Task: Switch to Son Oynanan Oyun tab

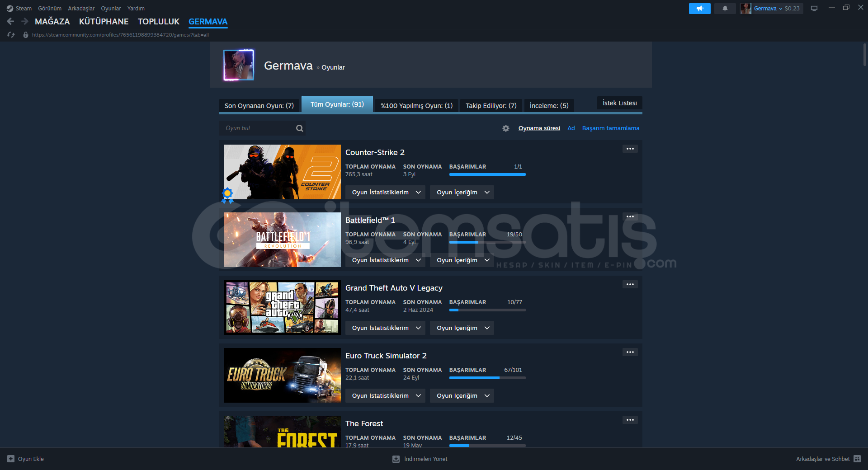Action: tap(259, 106)
